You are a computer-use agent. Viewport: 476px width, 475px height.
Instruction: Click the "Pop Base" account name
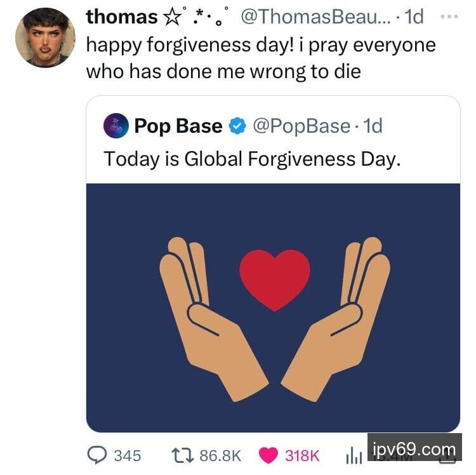[178, 126]
